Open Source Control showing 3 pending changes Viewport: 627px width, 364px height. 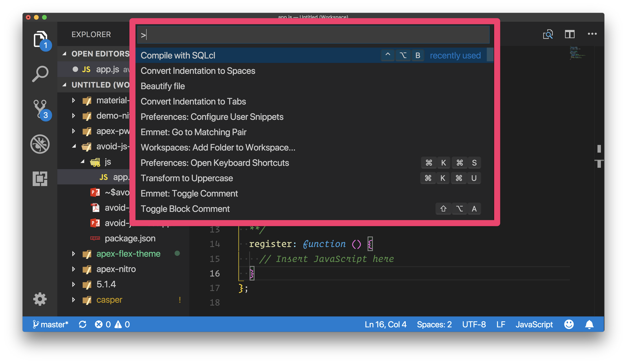(40, 108)
